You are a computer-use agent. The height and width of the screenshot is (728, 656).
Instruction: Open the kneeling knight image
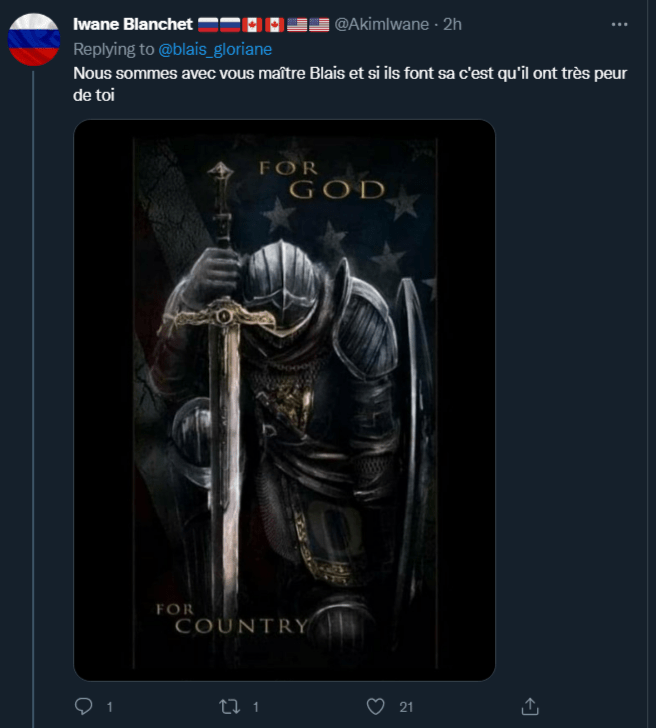[284, 400]
